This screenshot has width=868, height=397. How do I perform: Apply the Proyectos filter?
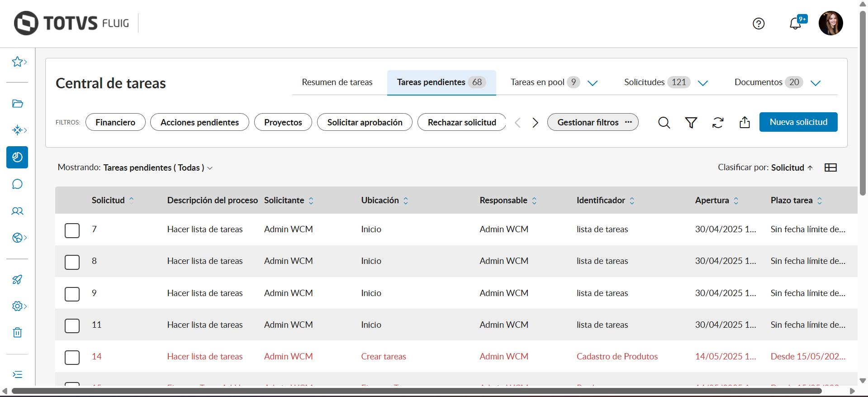pos(283,122)
